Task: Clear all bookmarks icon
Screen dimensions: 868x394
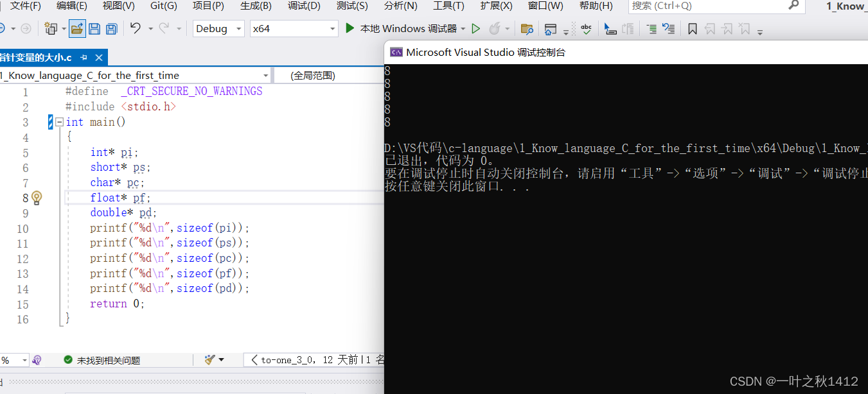Action: pyautogui.click(x=744, y=28)
